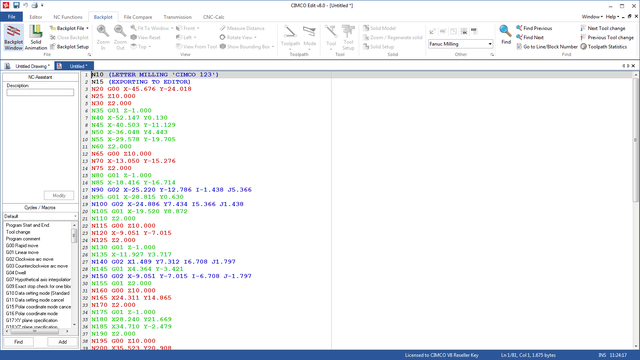The image size is (640, 360).
Task: Click Find Previous
Action: [x=534, y=28]
